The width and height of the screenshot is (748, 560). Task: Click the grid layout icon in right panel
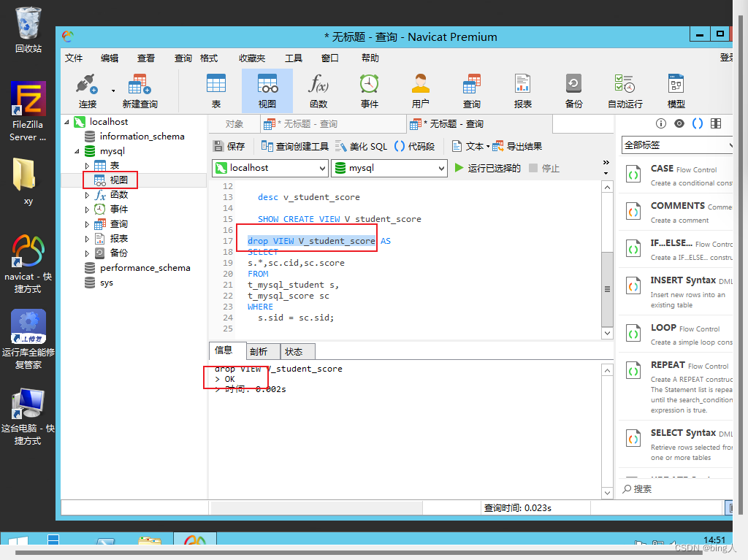pos(716,123)
